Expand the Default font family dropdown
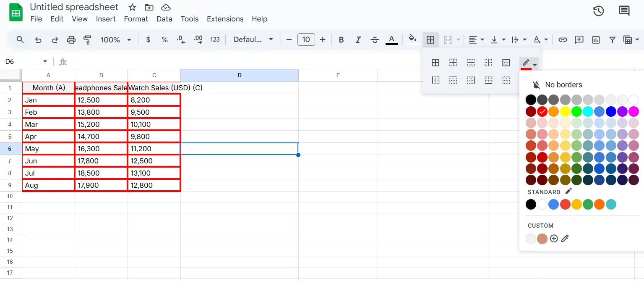 point(253,39)
